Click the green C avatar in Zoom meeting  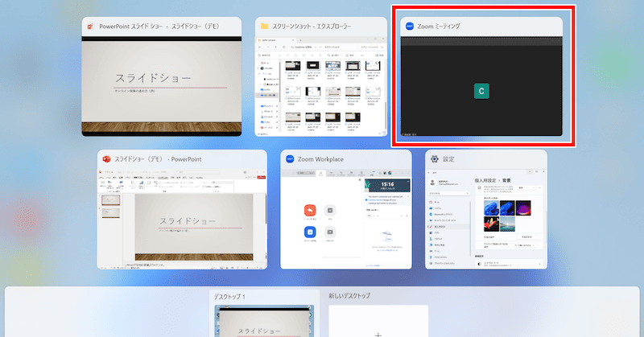[481, 92]
